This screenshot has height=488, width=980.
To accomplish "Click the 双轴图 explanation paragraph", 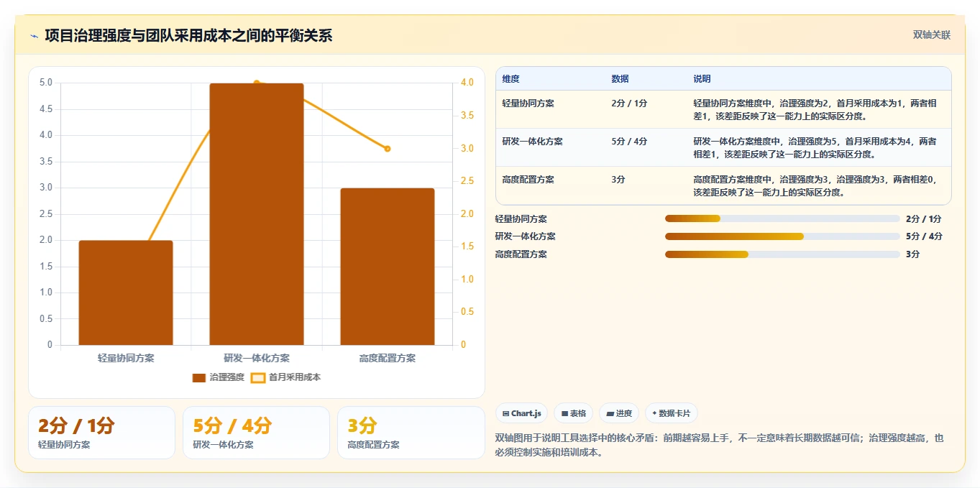I will (720, 445).
